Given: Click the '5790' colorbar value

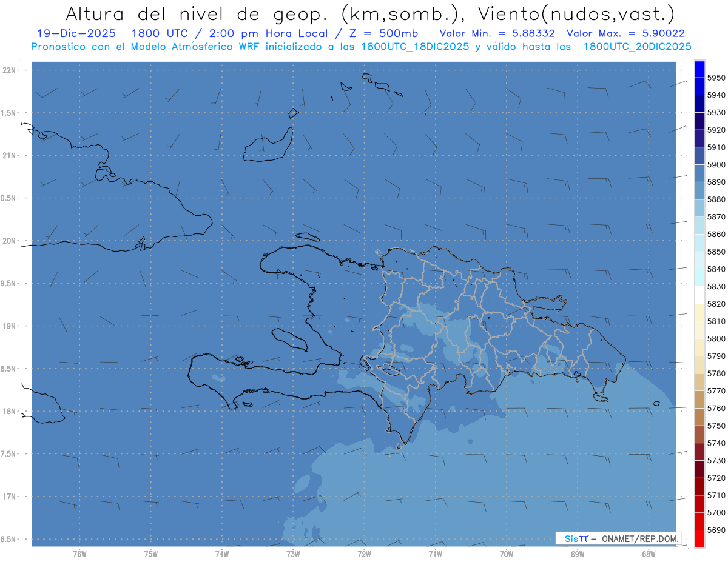Looking at the screenshot, I should 716,356.
